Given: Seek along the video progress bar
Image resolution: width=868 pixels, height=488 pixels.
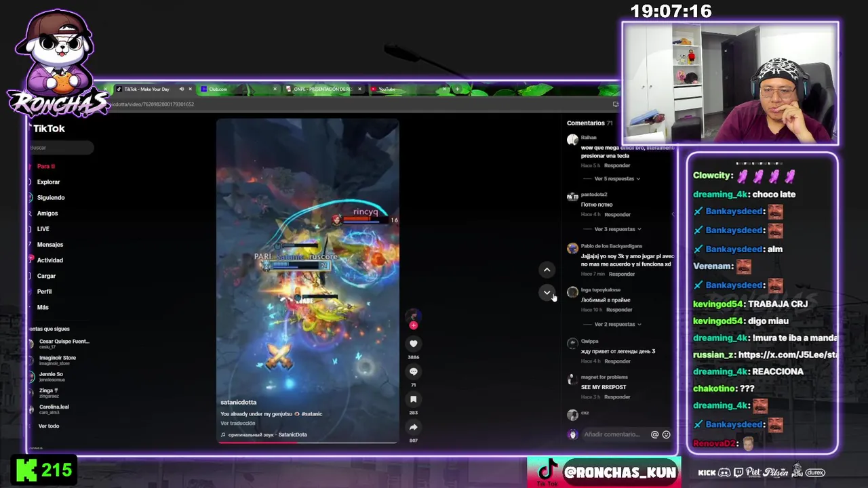Looking at the screenshot, I should point(307,443).
